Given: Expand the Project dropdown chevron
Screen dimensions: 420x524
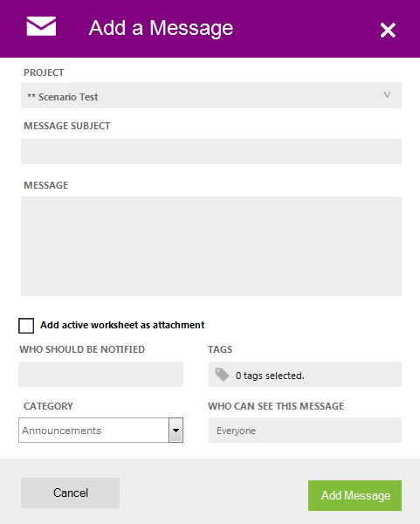Looking at the screenshot, I should (387, 95).
